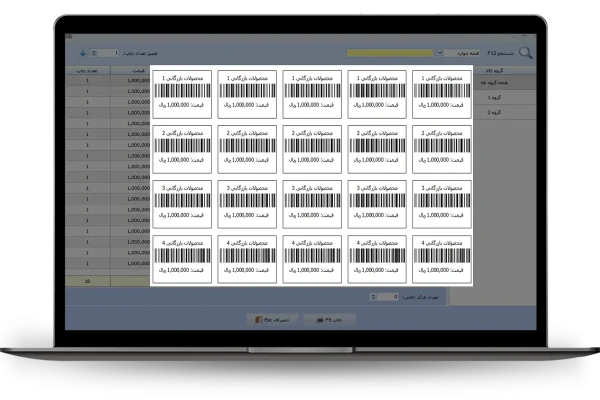Click leftmost Product 4 barcode label
The height and width of the screenshot is (400, 600).
click(x=182, y=260)
